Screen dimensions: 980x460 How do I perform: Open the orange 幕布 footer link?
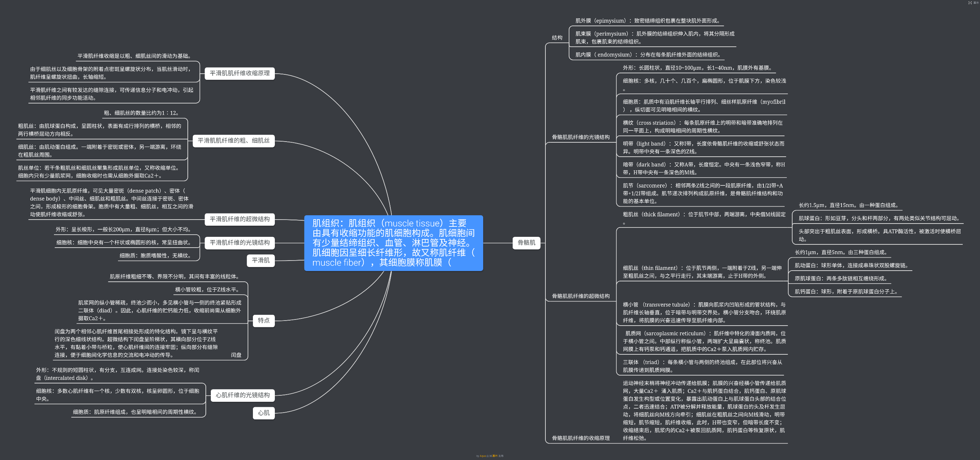pos(495,456)
